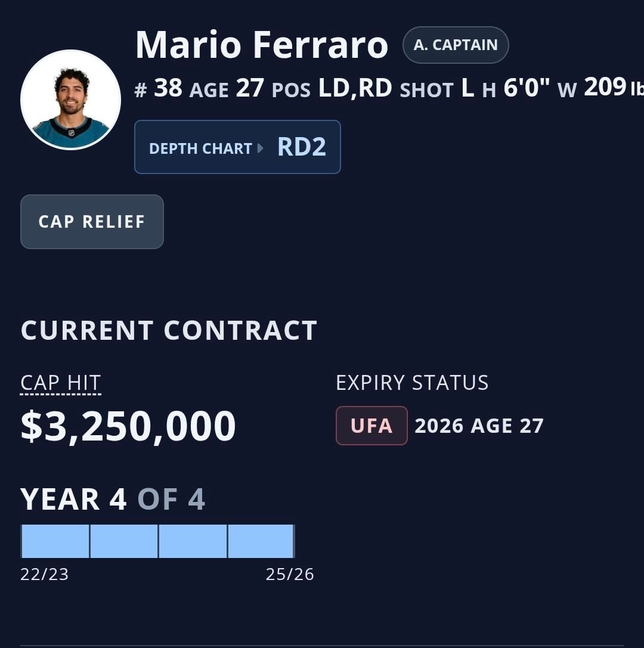Click the 22/23 season start label
The height and width of the screenshot is (648, 644).
pyautogui.click(x=44, y=575)
